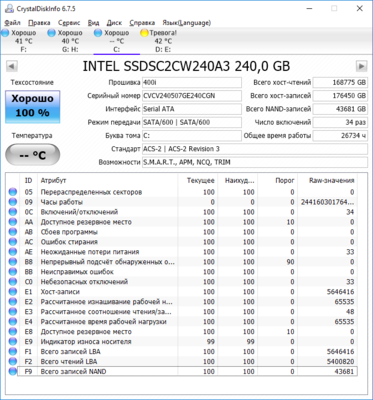The height and width of the screenshot is (400, 373).
Task: Open the Сервис menu
Action: pyautogui.click(x=69, y=23)
